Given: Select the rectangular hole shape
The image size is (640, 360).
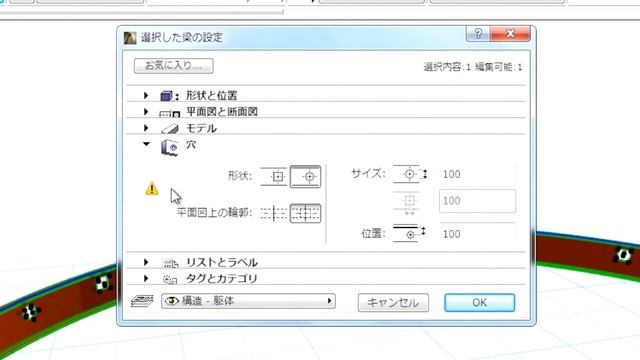Looking at the screenshot, I should point(274,177).
